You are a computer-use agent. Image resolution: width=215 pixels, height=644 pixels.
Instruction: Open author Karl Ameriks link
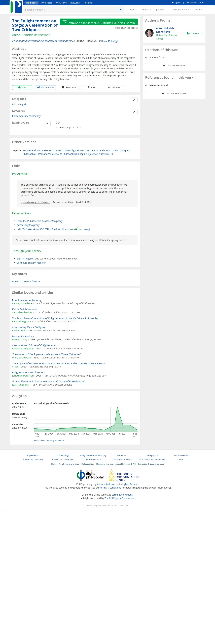point(19,331)
